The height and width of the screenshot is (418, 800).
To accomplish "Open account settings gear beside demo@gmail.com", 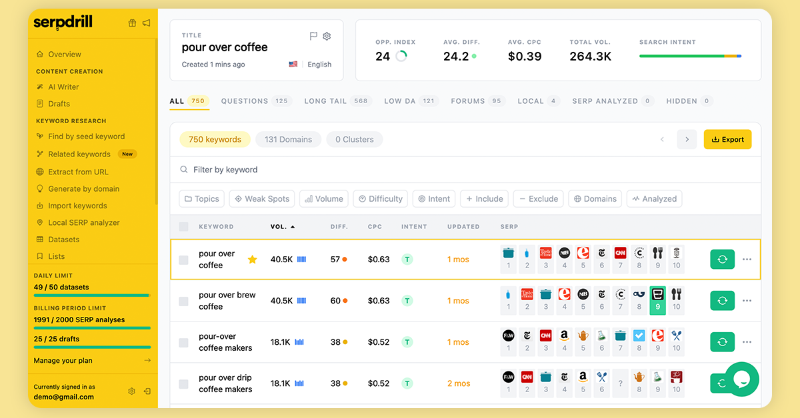I will pos(132,391).
